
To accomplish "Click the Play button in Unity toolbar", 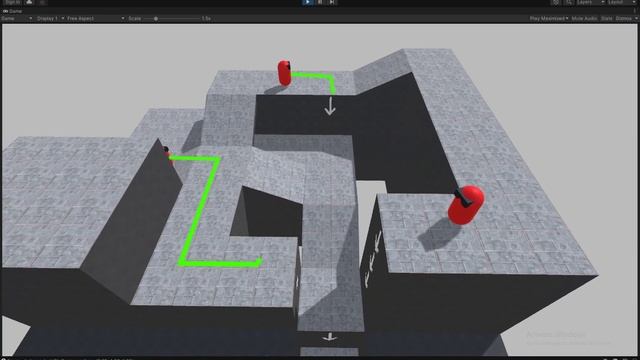I will coord(308,2).
